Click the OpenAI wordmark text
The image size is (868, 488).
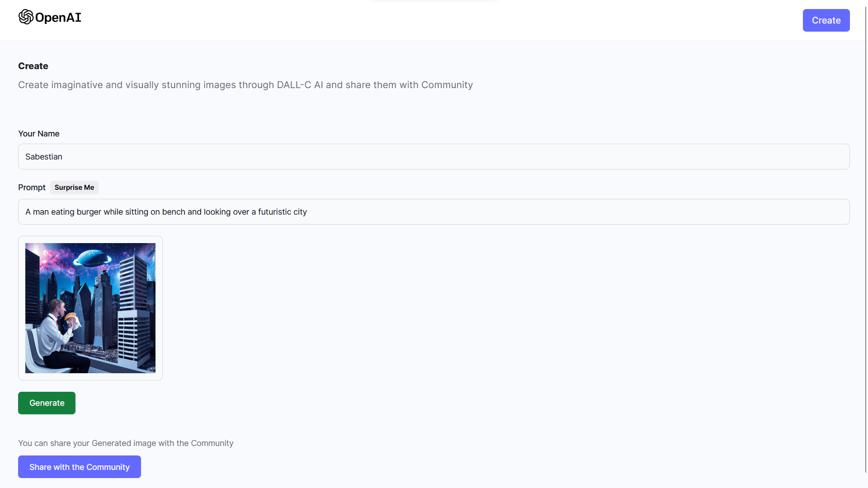[x=58, y=18]
